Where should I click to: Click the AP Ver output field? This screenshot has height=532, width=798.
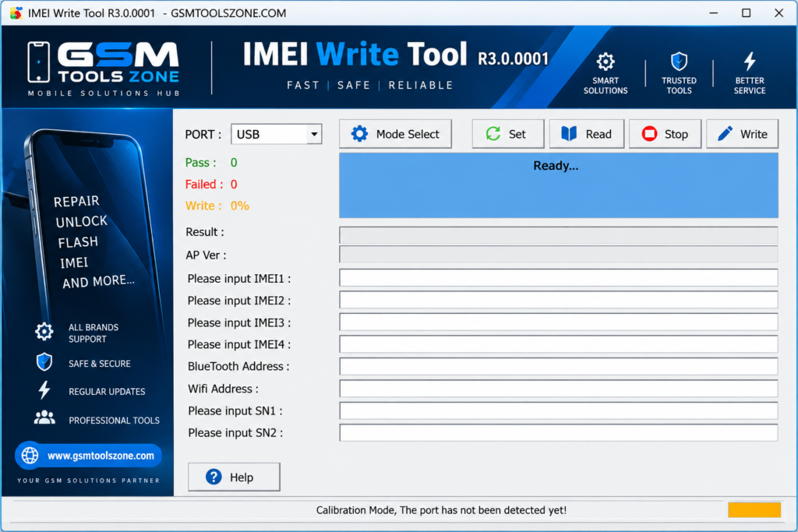[x=558, y=254]
